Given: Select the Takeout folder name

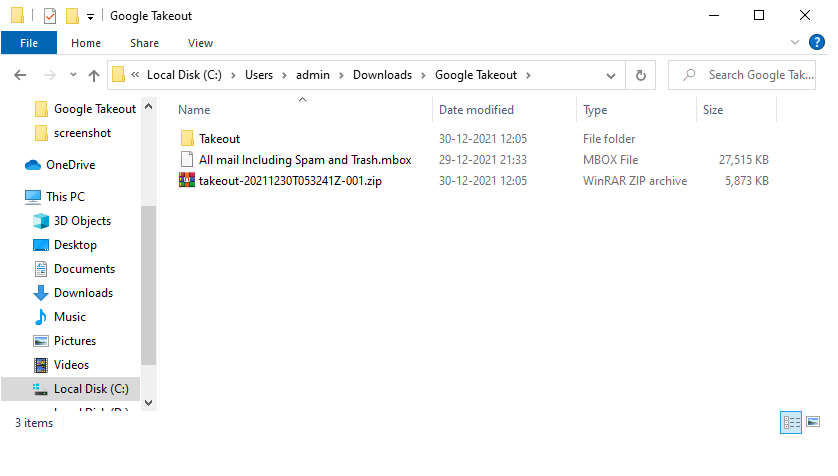Looking at the screenshot, I should point(220,139).
